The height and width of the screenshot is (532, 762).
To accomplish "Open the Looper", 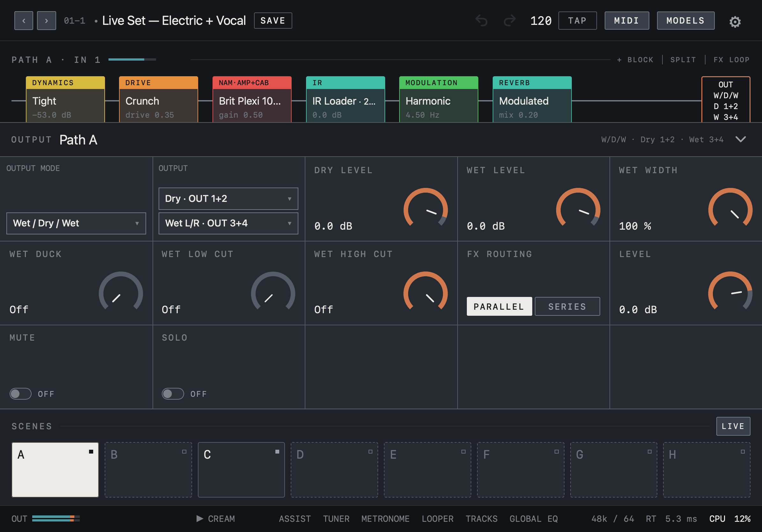I will click(437, 519).
